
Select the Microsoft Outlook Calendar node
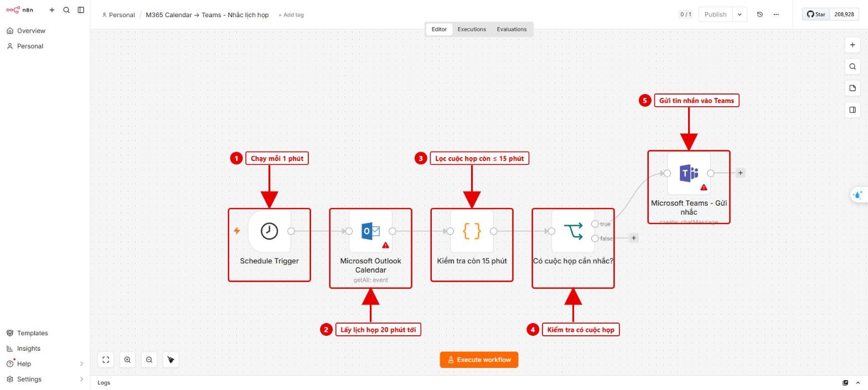pyautogui.click(x=370, y=231)
